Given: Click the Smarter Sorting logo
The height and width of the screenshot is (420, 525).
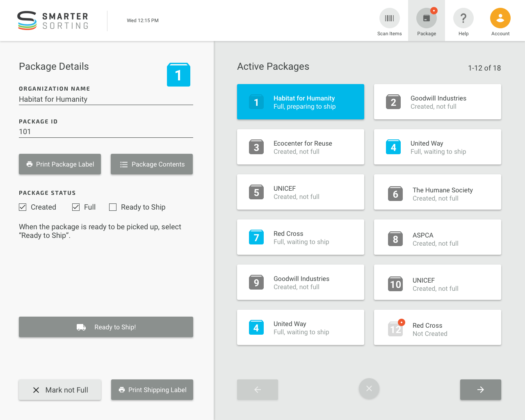Looking at the screenshot, I should coord(53,21).
